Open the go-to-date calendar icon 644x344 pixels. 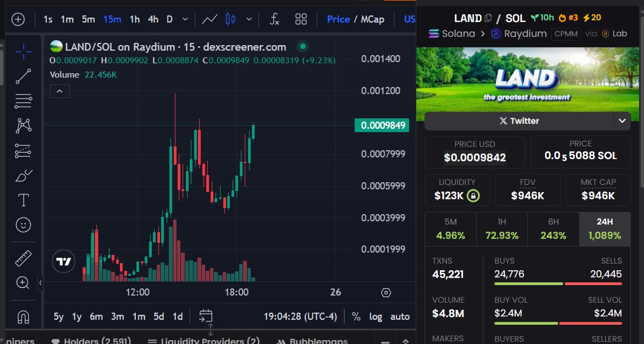click(206, 316)
